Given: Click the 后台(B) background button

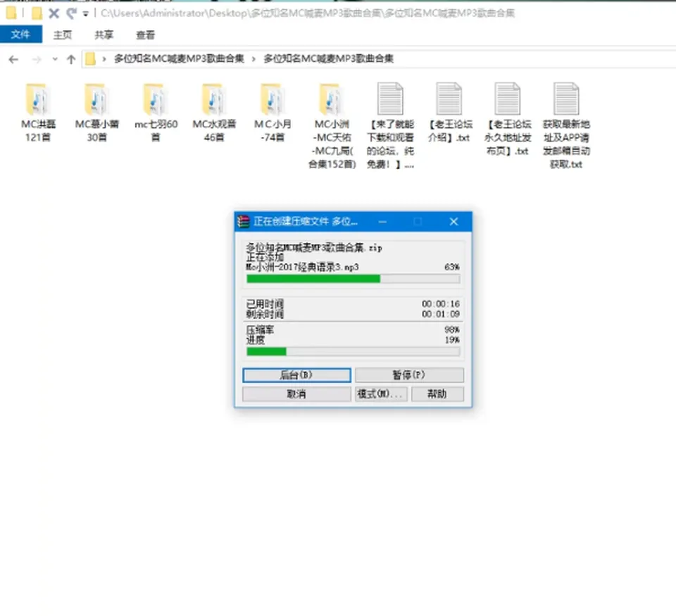Looking at the screenshot, I should (296, 375).
